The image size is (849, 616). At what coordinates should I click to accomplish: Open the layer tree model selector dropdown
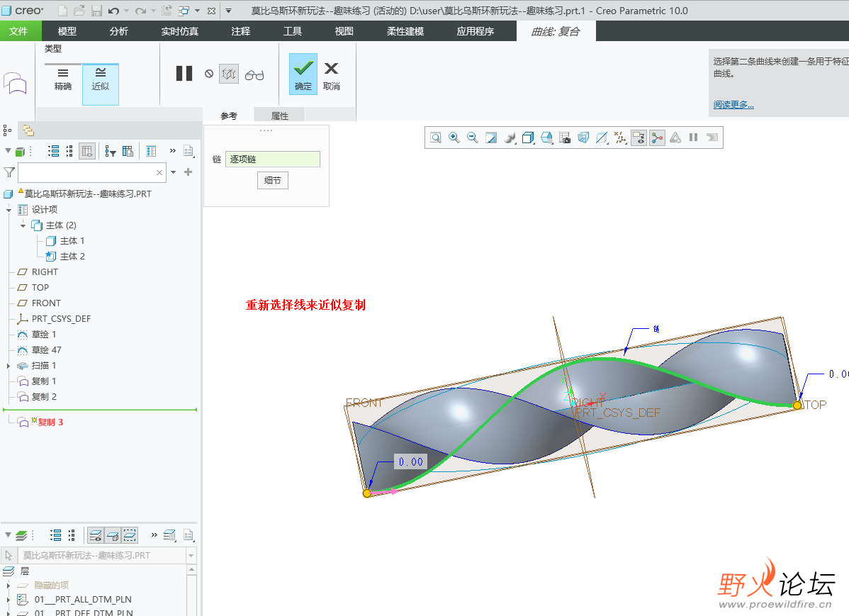[191, 555]
